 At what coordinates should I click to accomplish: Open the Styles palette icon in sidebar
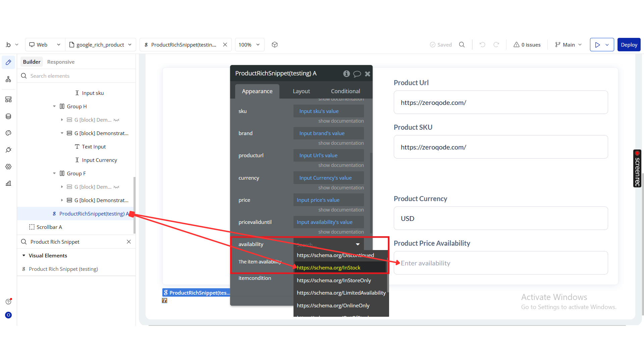click(x=8, y=133)
